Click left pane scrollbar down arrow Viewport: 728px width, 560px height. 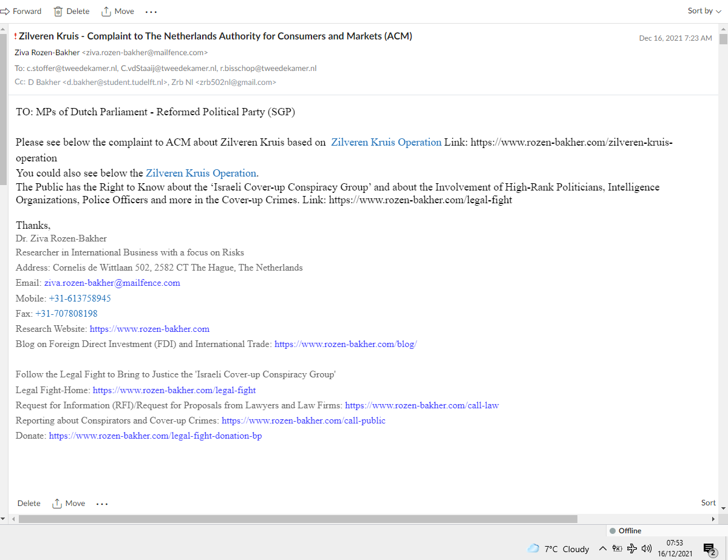(3, 519)
